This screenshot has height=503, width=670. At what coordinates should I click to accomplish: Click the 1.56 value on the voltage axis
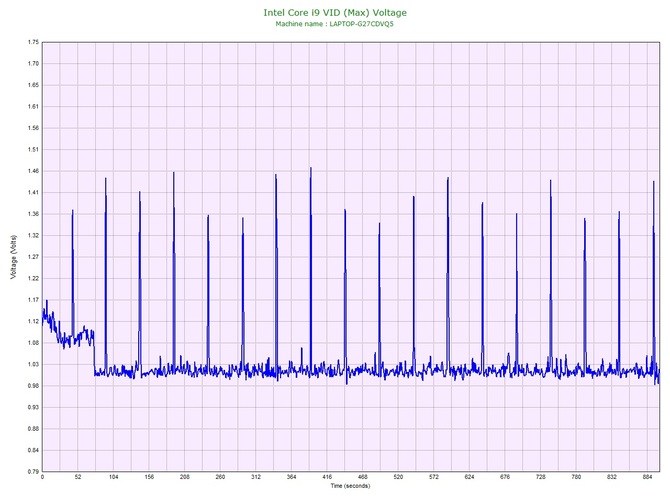click(33, 128)
